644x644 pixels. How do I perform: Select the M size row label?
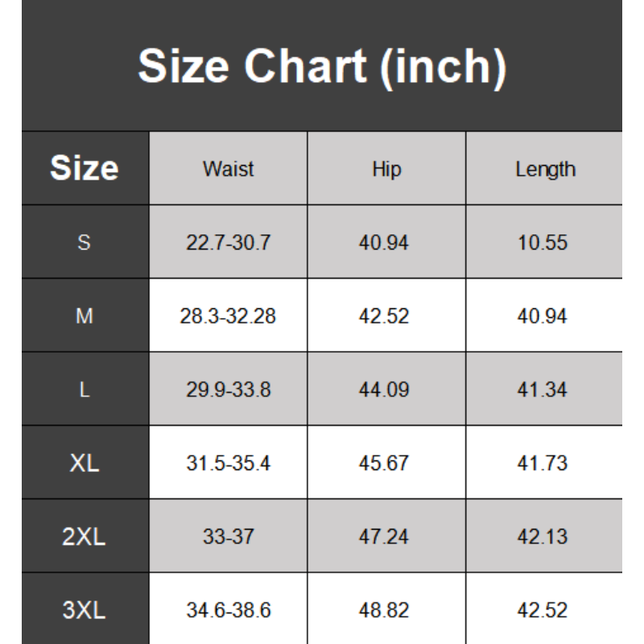[85, 316]
